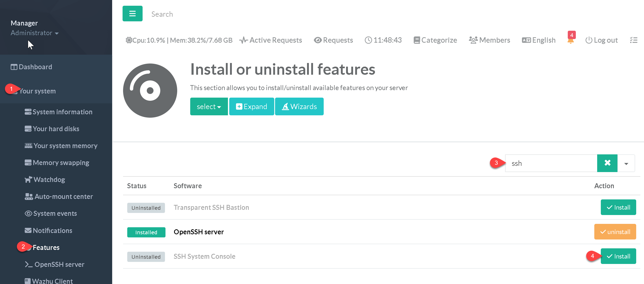The image size is (644, 284).
Task: Select OpenSSH server sidebar item
Action: [x=59, y=264]
